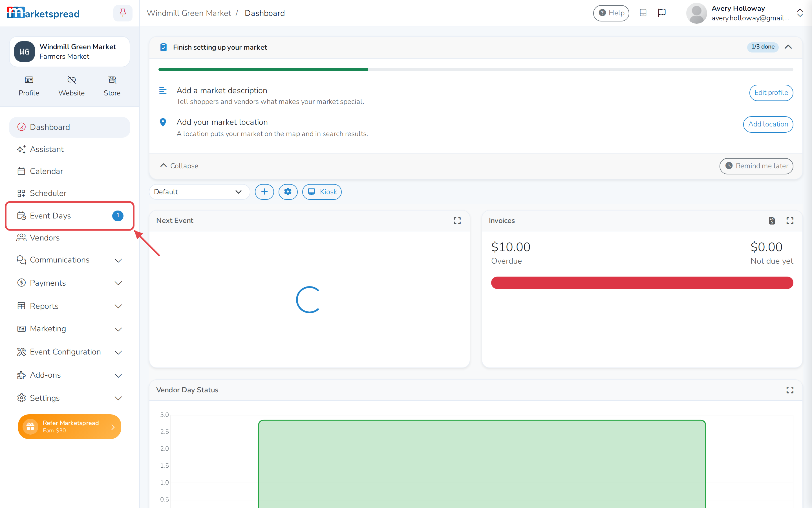
Task: Click Remind me later
Action: pyautogui.click(x=756, y=166)
